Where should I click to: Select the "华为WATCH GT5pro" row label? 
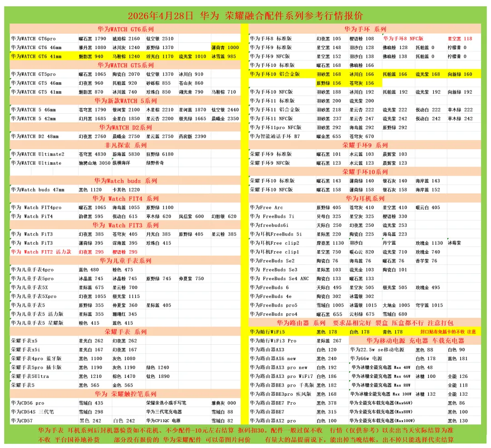tap(34, 74)
